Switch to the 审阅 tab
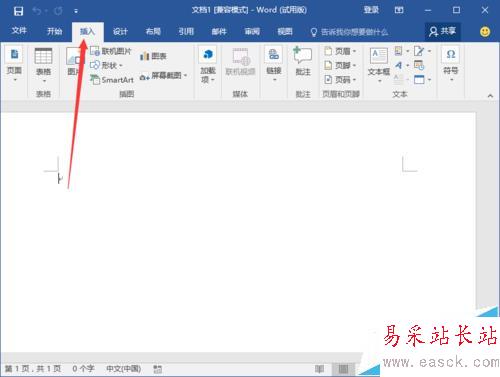Image resolution: width=500 pixels, height=377 pixels. click(x=252, y=32)
